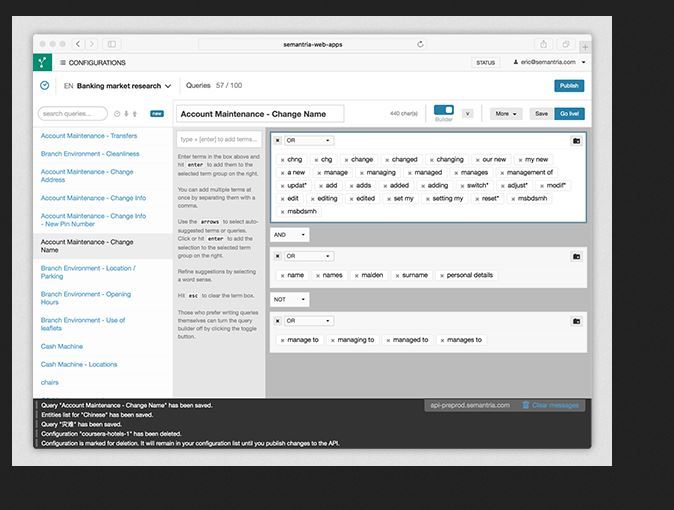Remove the 'management of' term tag

pyautogui.click(x=502, y=173)
